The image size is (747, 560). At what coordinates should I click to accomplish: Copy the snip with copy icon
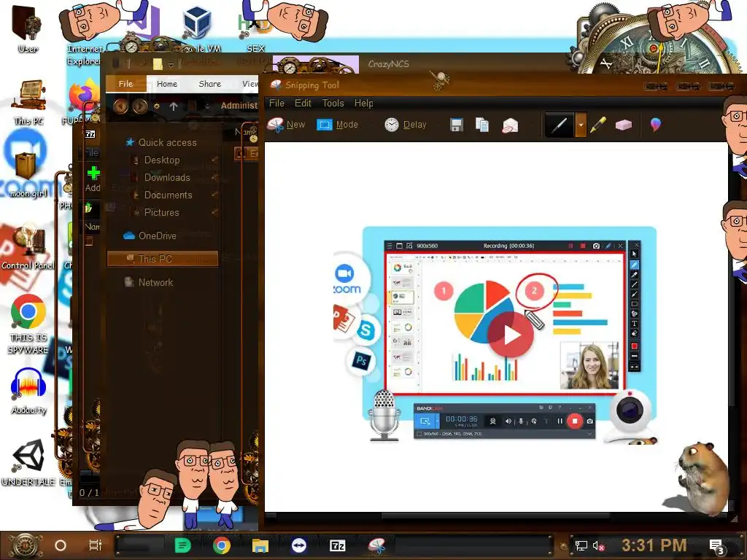coord(481,125)
